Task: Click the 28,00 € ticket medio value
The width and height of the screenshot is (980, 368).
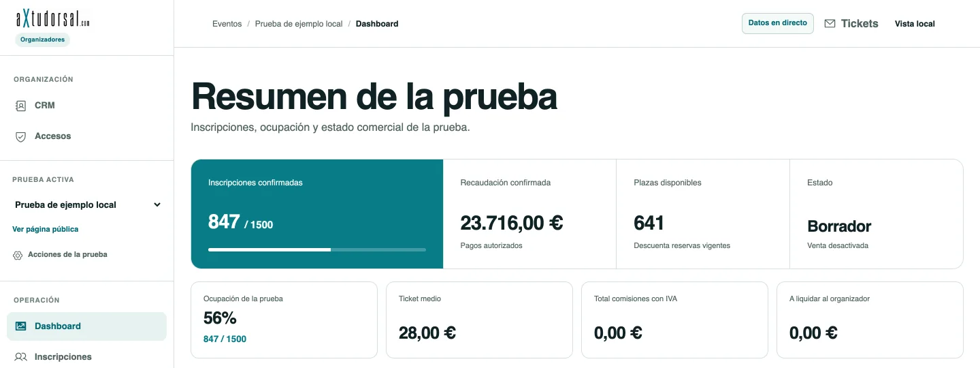Action: click(427, 333)
